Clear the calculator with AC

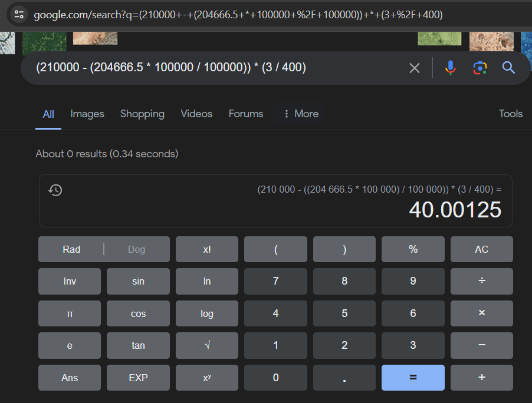coord(482,249)
